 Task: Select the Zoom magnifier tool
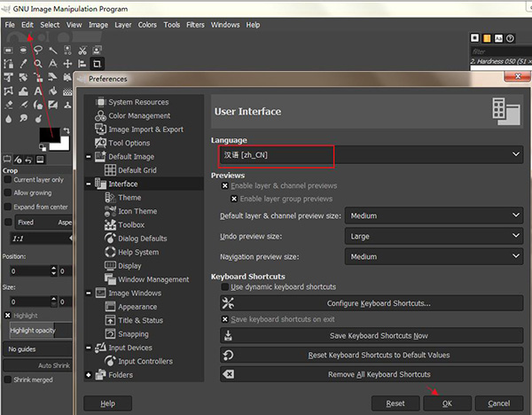click(x=38, y=64)
